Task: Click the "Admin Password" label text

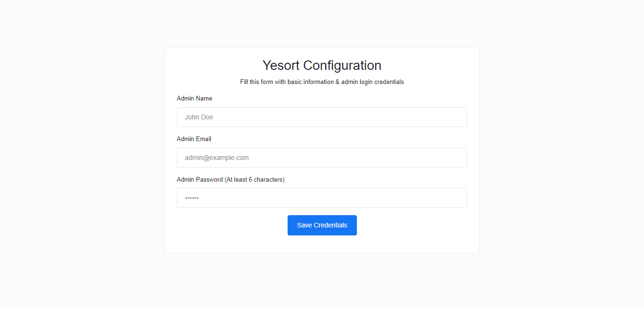Action: pyautogui.click(x=199, y=180)
